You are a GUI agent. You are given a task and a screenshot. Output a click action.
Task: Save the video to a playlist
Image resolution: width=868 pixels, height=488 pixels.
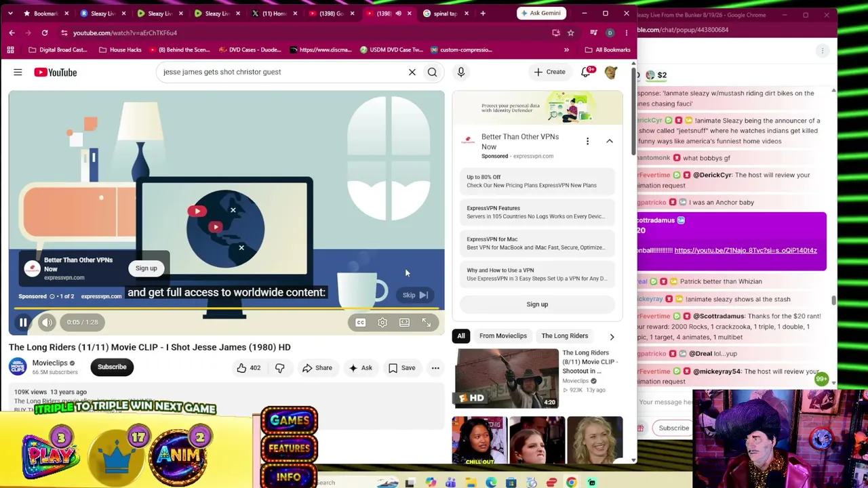401,368
